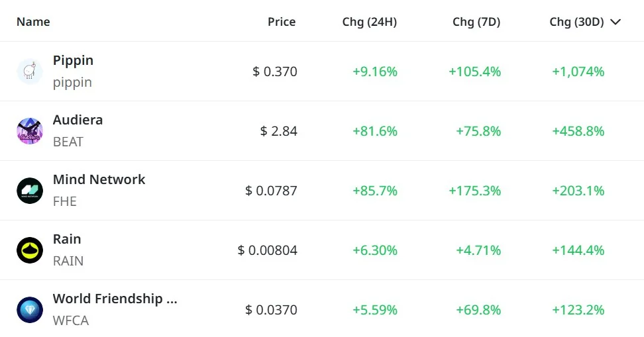The image size is (644, 337).
Task: Click Rain's +144.4% 30D change
Action: (578, 250)
